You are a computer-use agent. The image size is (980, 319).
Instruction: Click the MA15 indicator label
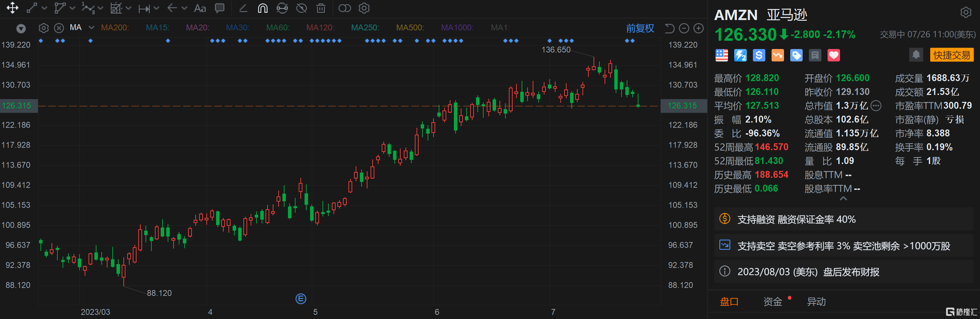click(x=158, y=28)
